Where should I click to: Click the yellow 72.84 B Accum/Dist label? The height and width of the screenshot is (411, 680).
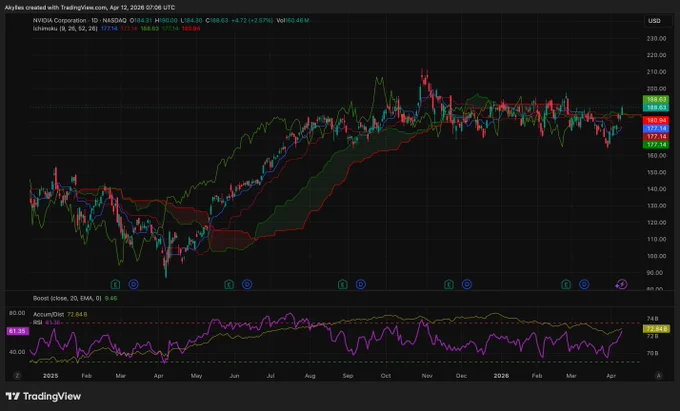pos(656,329)
